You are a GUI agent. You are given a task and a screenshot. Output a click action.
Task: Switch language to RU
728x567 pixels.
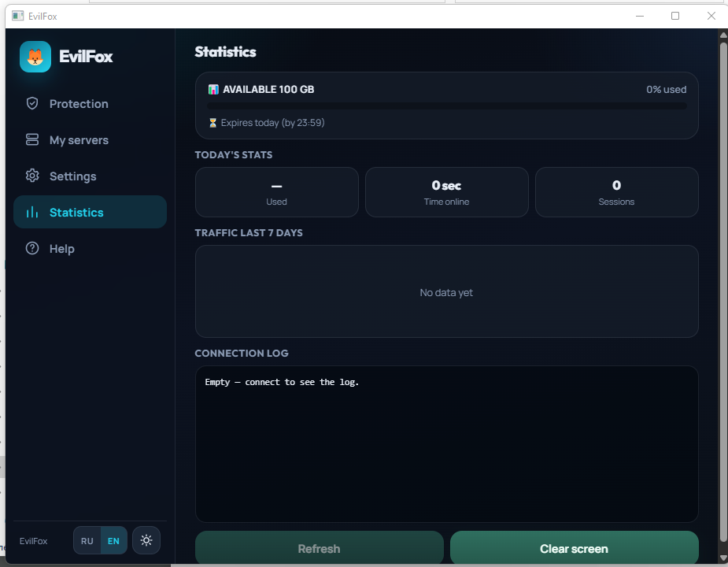tap(87, 540)
